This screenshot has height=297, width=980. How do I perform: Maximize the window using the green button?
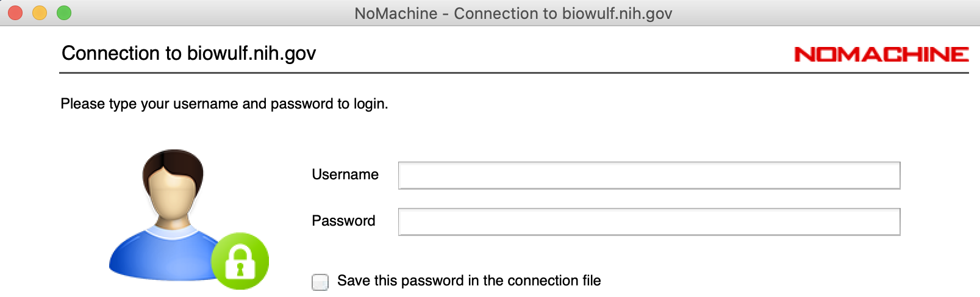click(x=64, y=13)
